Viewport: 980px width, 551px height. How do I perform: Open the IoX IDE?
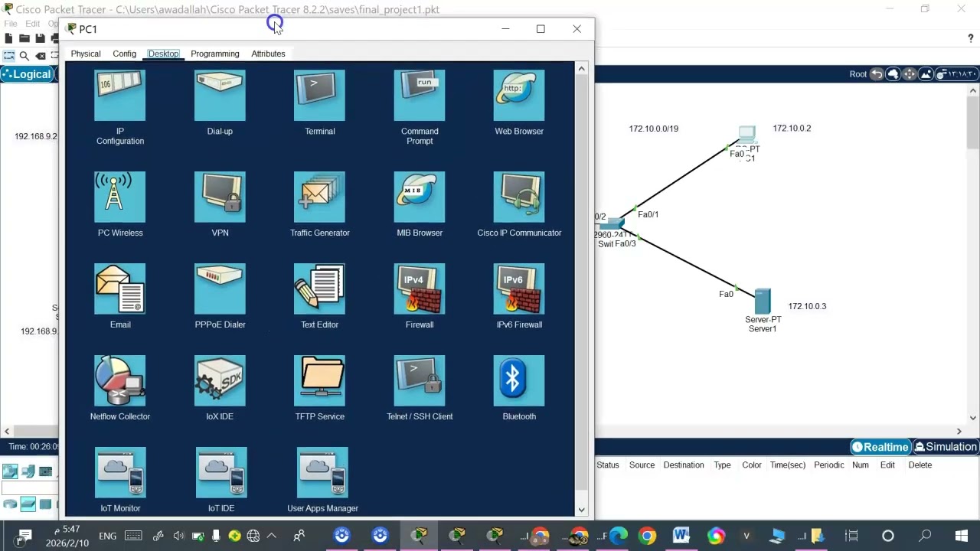[220, 380]
